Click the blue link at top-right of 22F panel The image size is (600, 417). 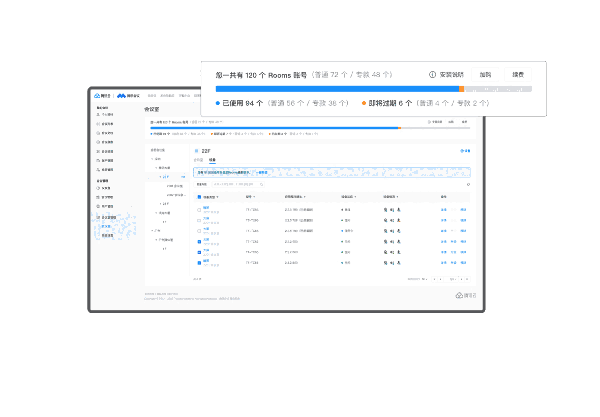point(465,151)
